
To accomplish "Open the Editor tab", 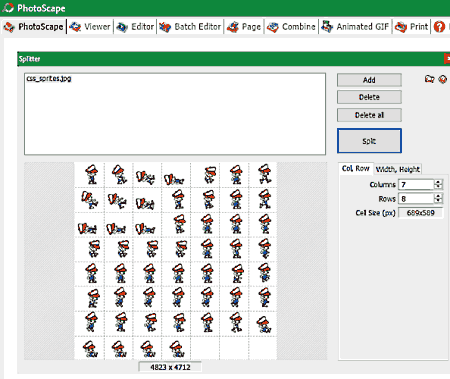I will [135, 27].
